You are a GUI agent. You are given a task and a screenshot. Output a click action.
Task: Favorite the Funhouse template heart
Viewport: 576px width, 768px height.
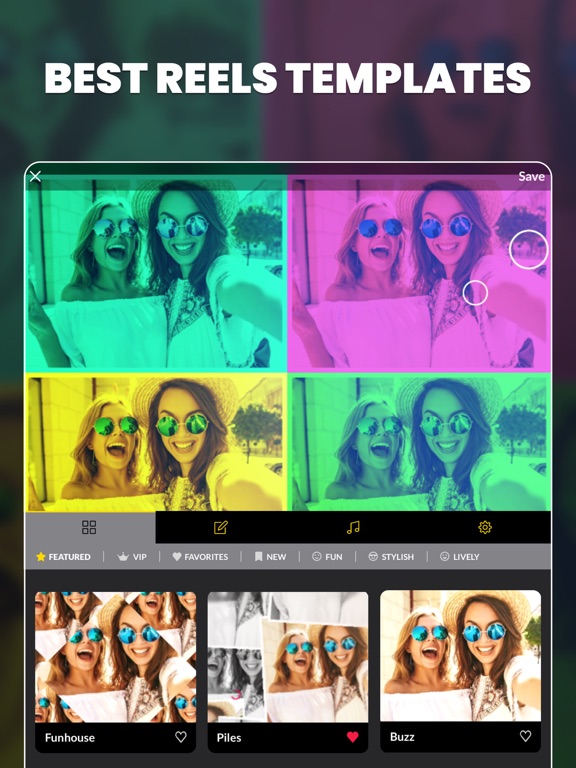pos(181,737)
